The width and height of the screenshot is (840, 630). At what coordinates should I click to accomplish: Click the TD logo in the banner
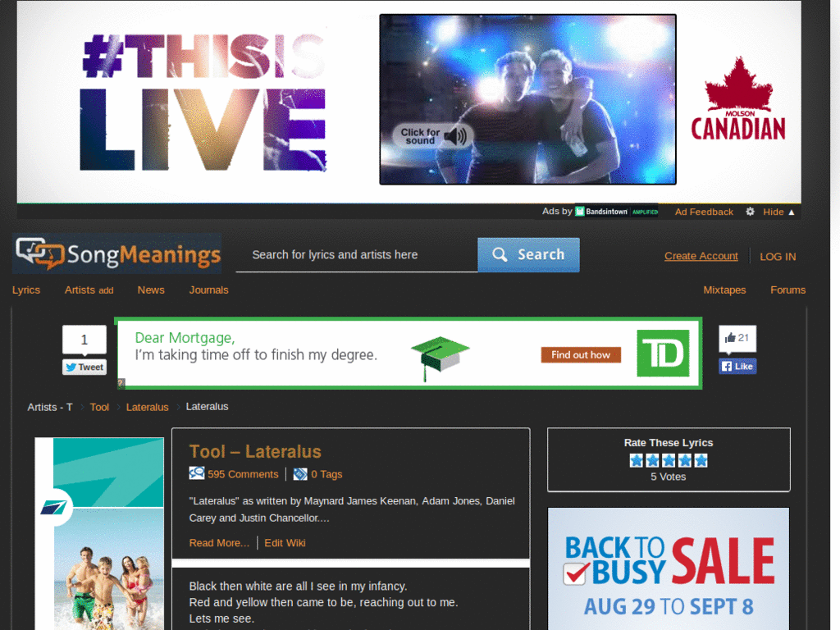663,353
